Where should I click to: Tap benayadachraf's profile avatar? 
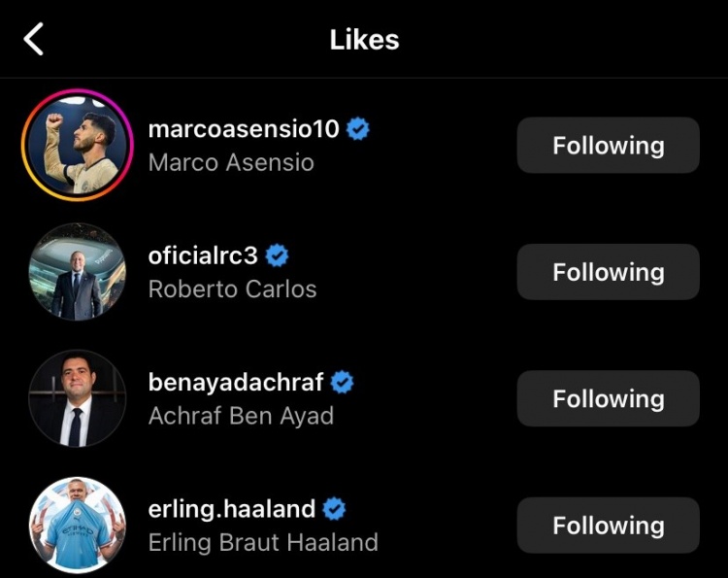tap(77, 398)
